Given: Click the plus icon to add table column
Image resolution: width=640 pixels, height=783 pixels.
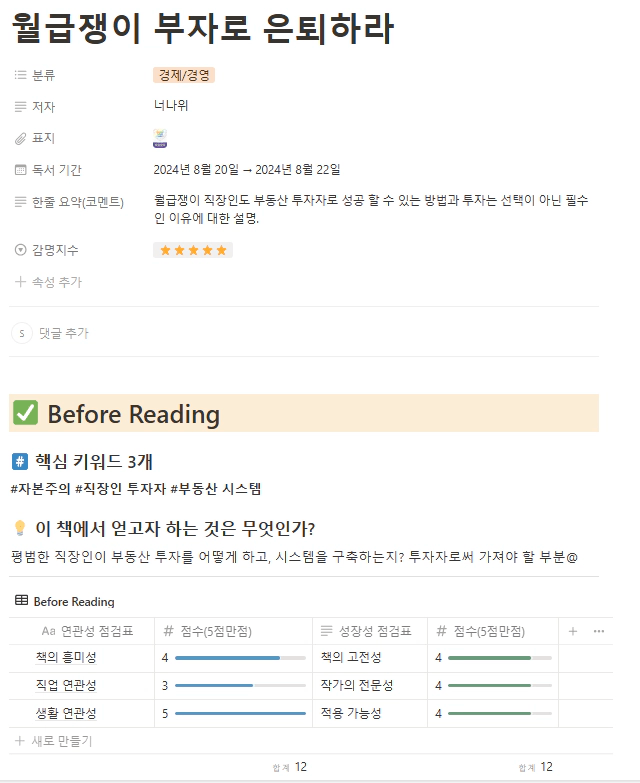Looking at the screenshot, I should pos(573,631).
